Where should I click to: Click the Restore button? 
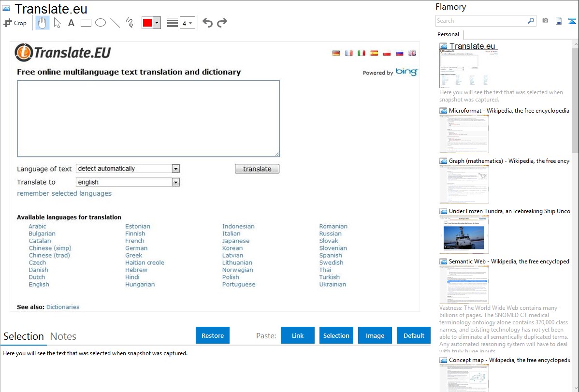pyautogui.click(x=213, y=335)
